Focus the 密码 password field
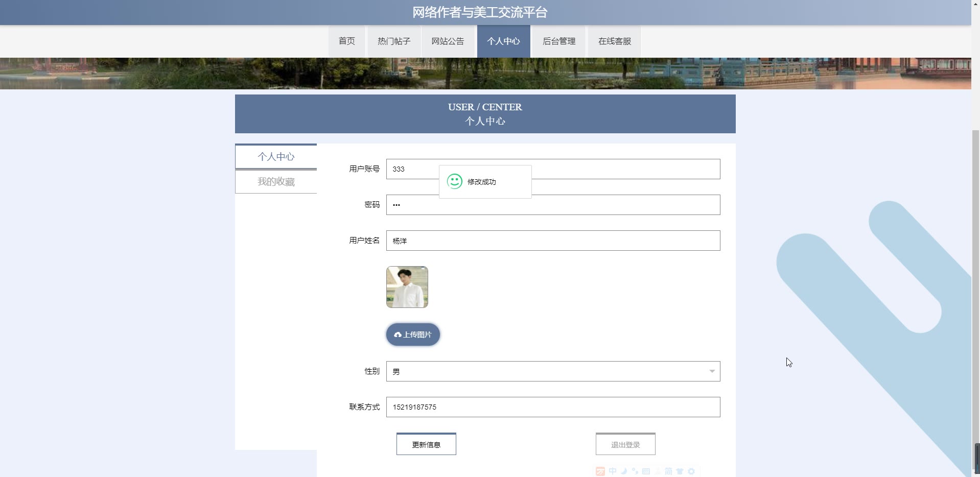This screenshot has height=477, width=980. [x=553, y=205]
